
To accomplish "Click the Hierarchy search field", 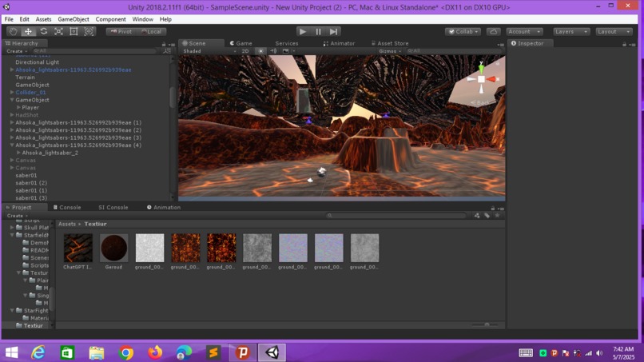I will 94,51.
